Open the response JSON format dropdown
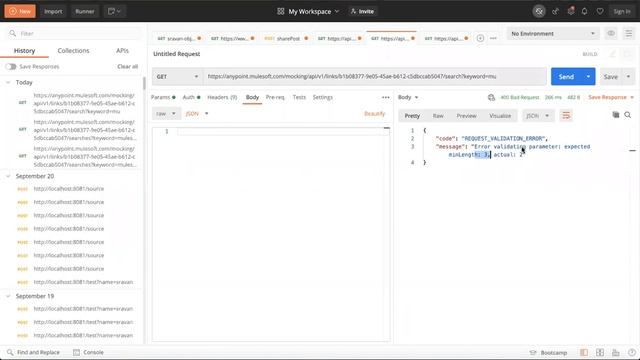This screenshot has height=360, width=640. 537,116
